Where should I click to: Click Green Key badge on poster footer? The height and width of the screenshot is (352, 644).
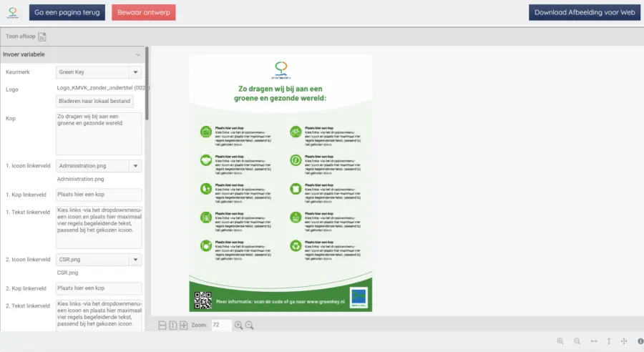(x=358, y=298)
